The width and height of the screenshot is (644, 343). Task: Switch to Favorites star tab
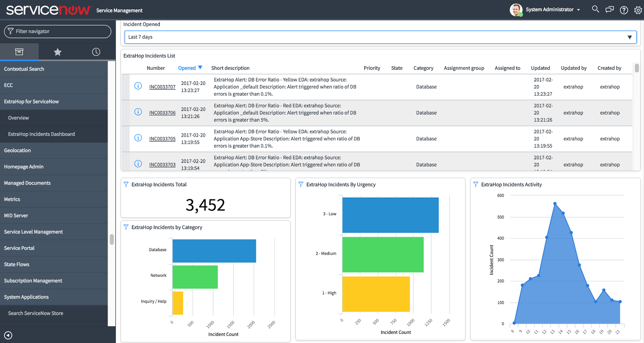(x=58, y=52)
